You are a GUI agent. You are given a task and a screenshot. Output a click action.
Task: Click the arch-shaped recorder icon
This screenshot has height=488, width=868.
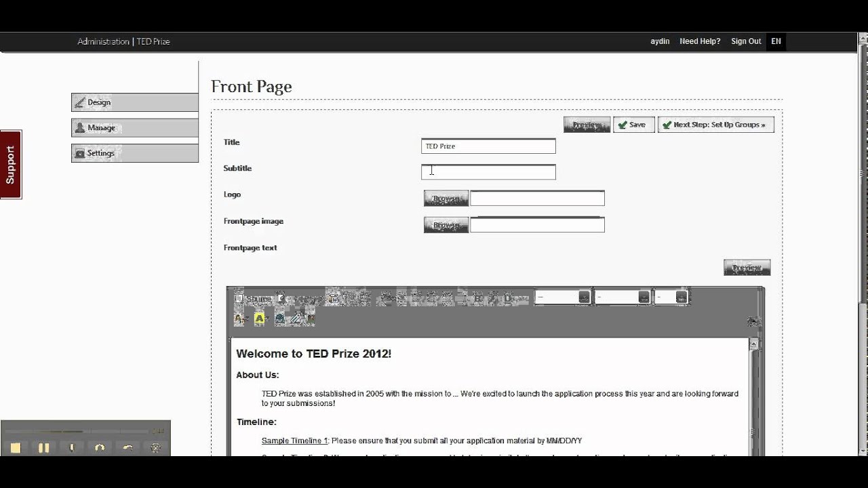[x=100, y=447]
